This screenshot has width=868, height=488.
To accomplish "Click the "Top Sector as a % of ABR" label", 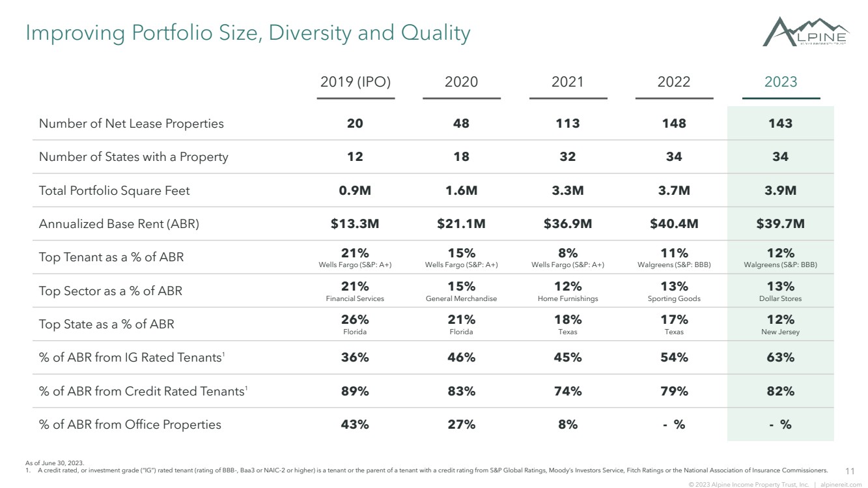I will 111,291.
